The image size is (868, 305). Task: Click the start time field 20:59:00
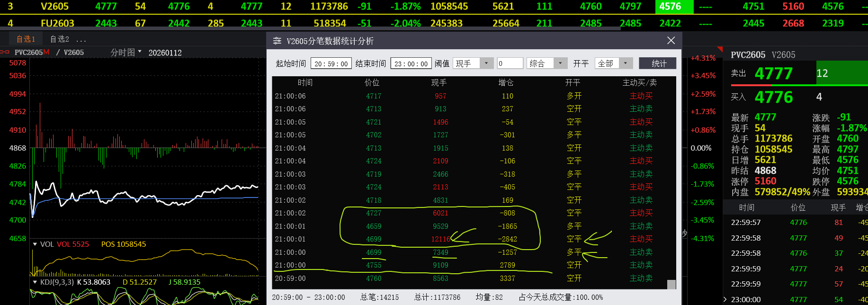click(331, 64)
